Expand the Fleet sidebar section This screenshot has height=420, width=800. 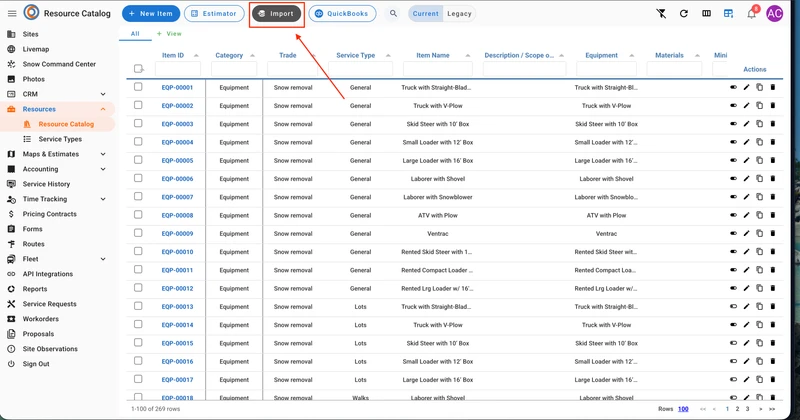click(103, 259)
